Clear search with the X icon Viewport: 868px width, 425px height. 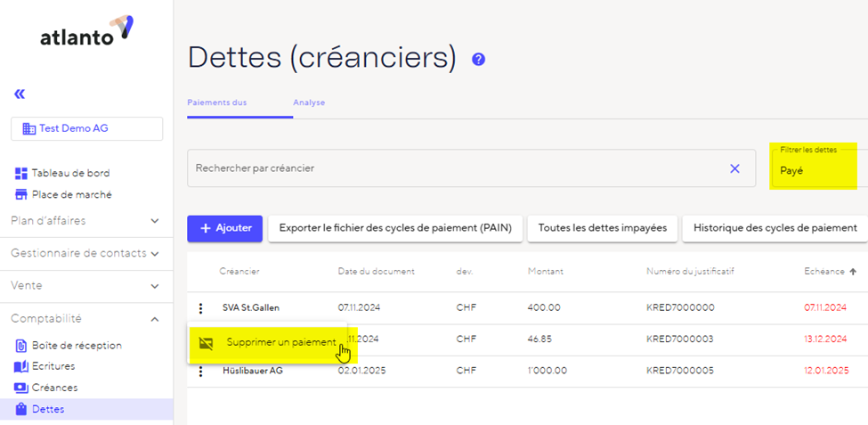tap(734, 168)
